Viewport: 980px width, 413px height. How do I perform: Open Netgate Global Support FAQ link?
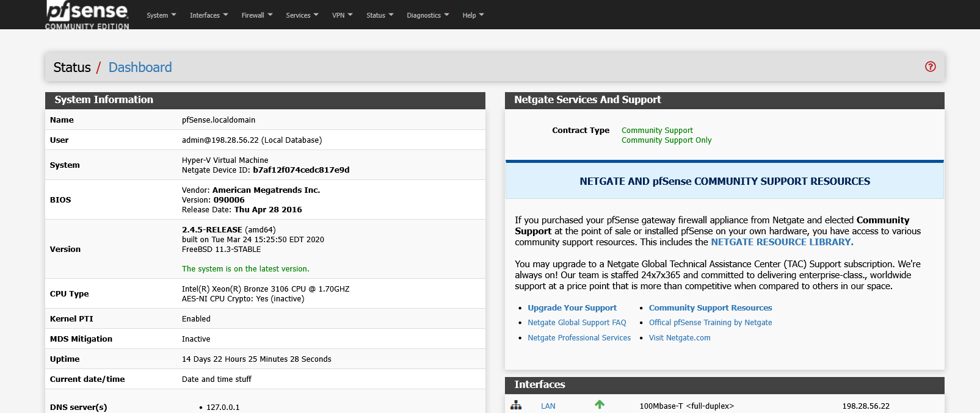click(577, 323)
